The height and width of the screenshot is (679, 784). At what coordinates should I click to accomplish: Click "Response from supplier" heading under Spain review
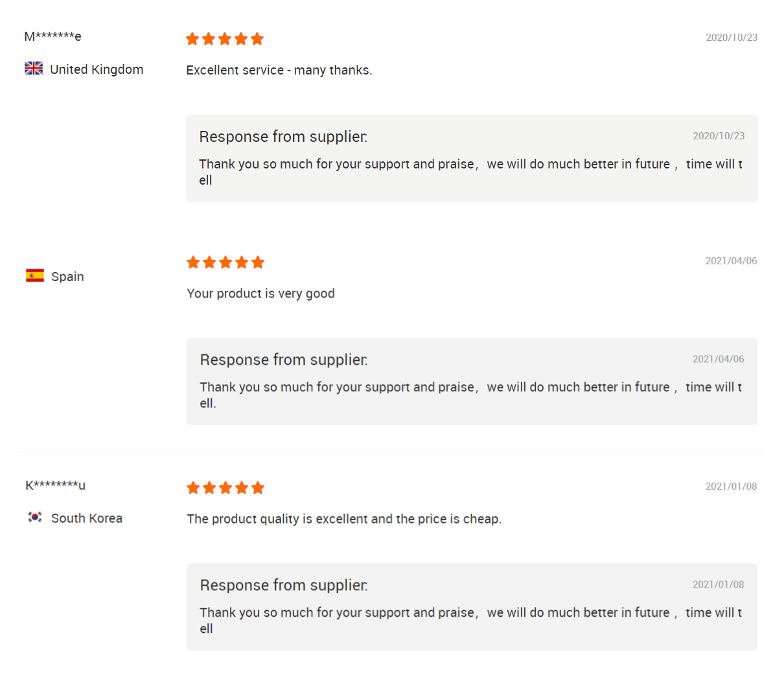click(284, 360)
